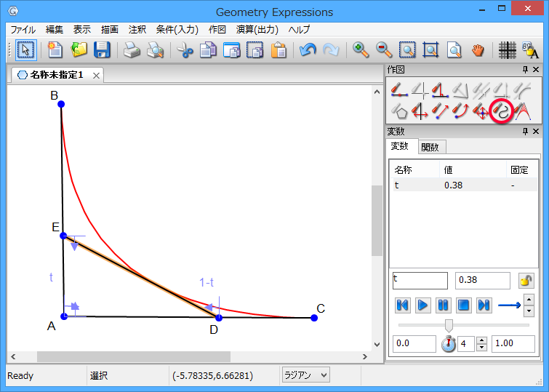Click the Undo arrow in toolbar
549x392 pixels.
pos(307,50)
